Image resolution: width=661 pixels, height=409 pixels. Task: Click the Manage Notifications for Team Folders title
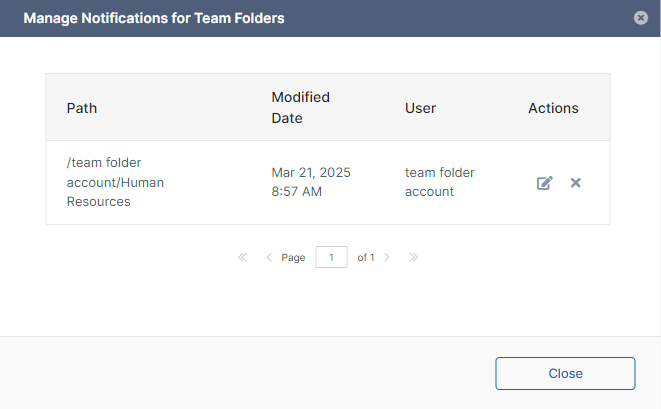click(x=154, y=18)
